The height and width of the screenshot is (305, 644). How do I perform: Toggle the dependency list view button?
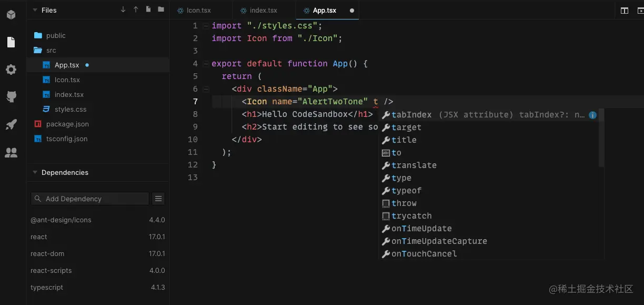click(158, 199)
